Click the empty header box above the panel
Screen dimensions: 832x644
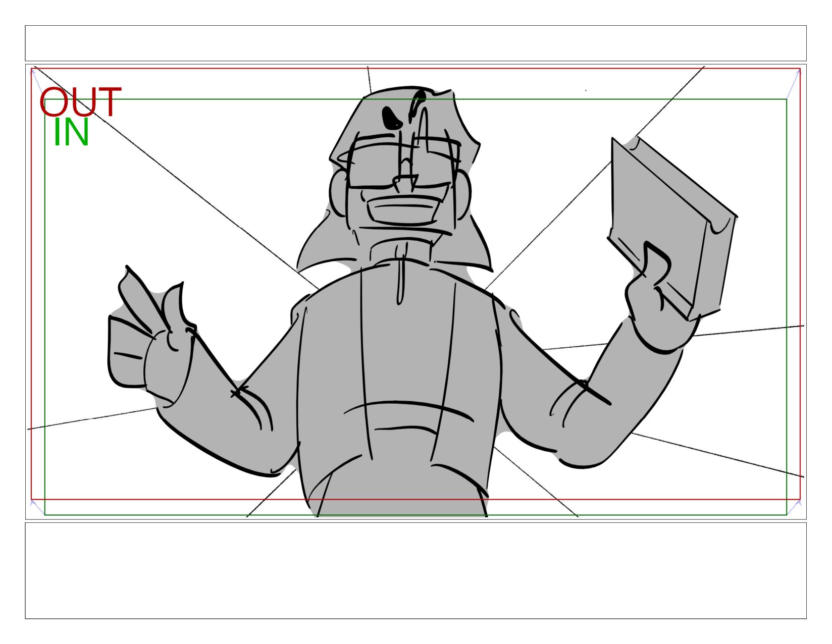pyautogui.click(x=415, y=43)
